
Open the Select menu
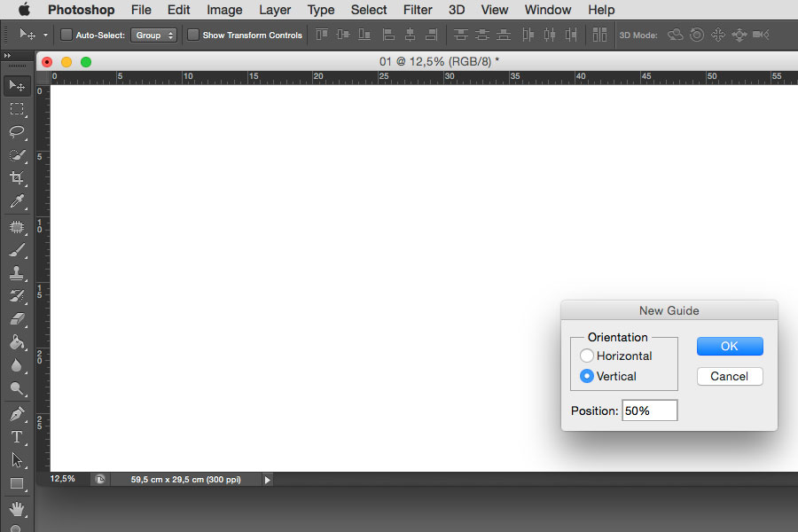tap(369, 10)
